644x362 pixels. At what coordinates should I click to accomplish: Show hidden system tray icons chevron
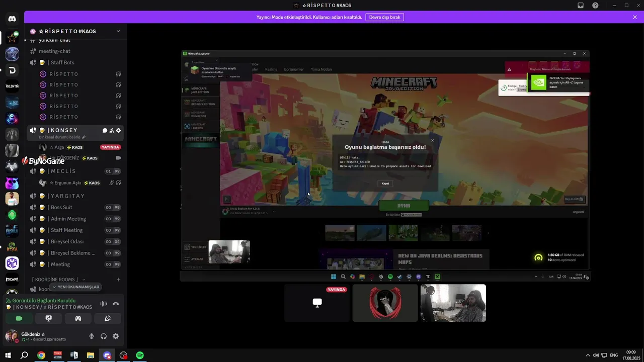[x=587, y=355]
